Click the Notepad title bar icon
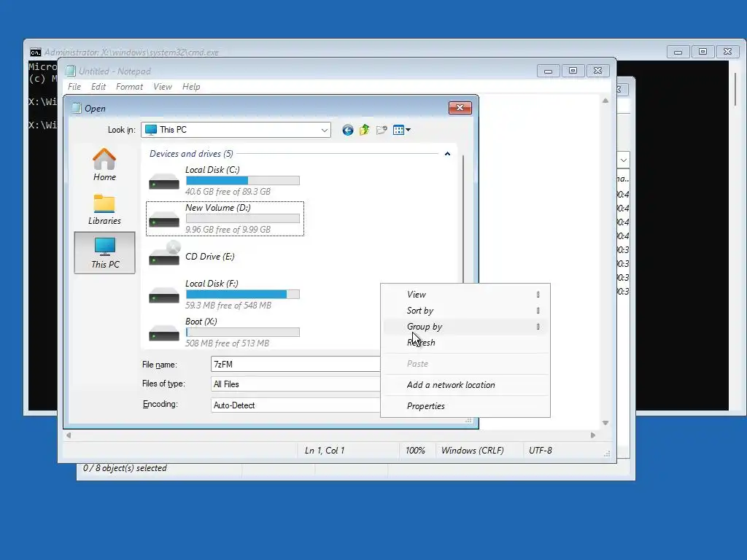This screenshot has height=560, width=747. [71, 71]
